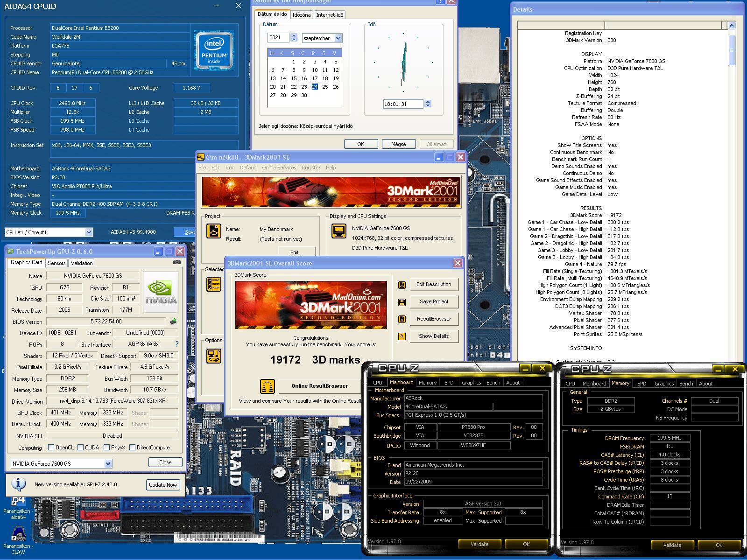Click the Online ResultBrowser icon
Image resolution: width=747 pixels, height=560 pixels.
click(x=268, y=386)
